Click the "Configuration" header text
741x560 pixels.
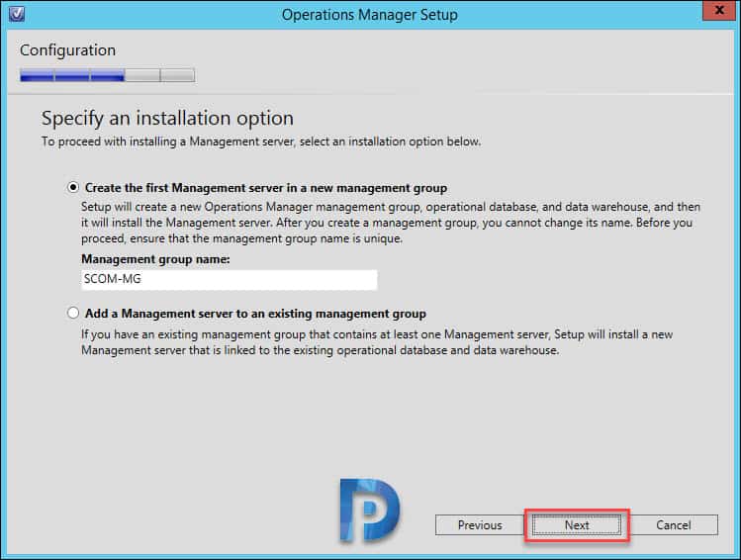[67, 50]
